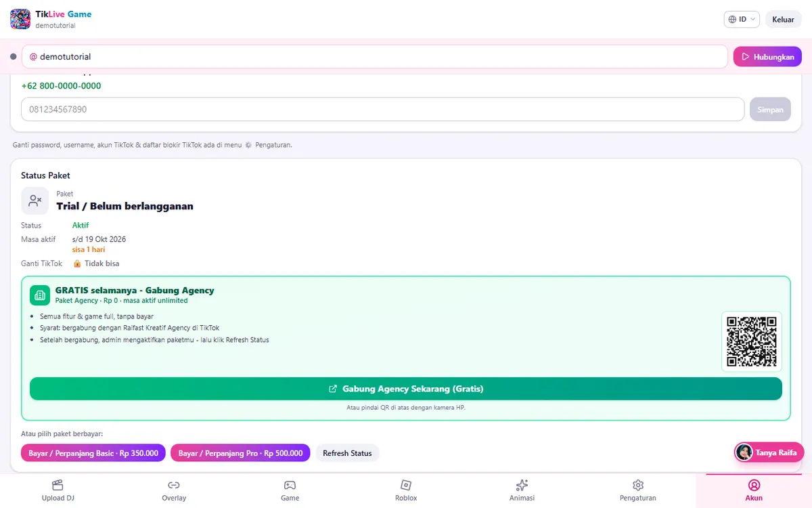The image size is (812, 508).
Task: Click the Hubungkan connect button
Action: pyautogui.click(x=767, y=57)
